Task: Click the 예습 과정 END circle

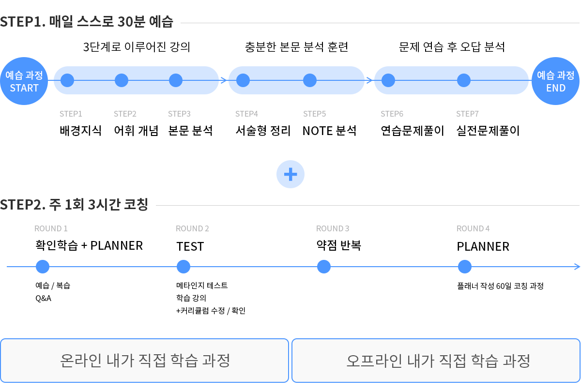Action: 556,81
